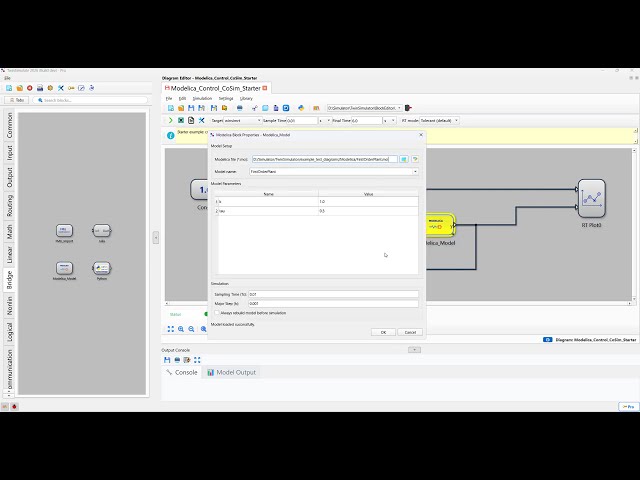Click the browse file icon next to Modelica file field
Viewport: 640px width, 480px height.
404,159
